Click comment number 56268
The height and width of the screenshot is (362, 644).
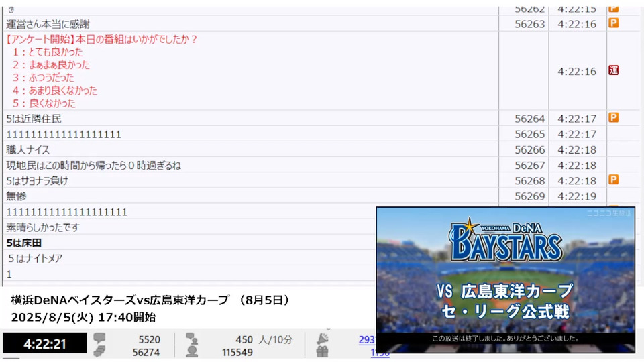coord(529,180)
